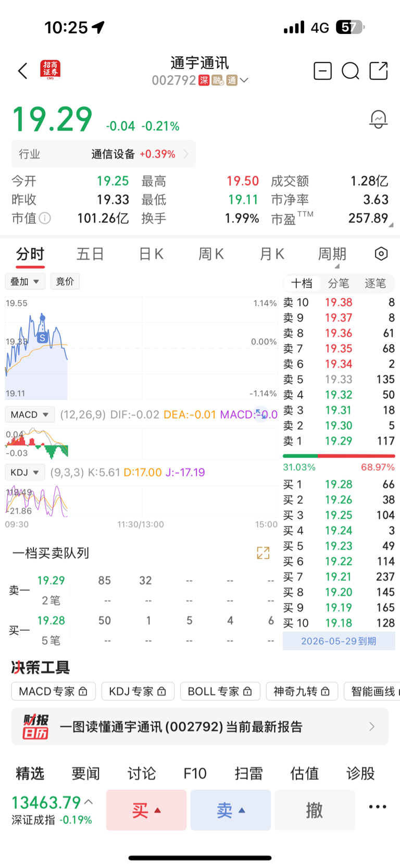
Task: Select the 买1 19.28 order row
Action: [x=339, y=484]
